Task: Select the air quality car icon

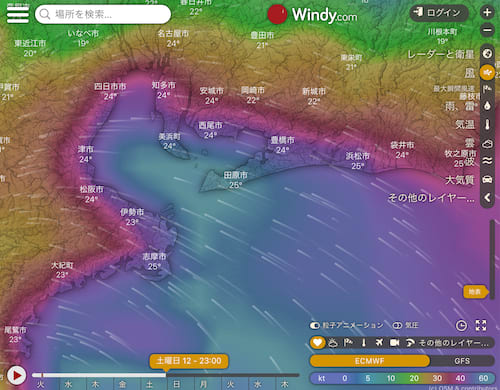Action: tap(487, 180)
